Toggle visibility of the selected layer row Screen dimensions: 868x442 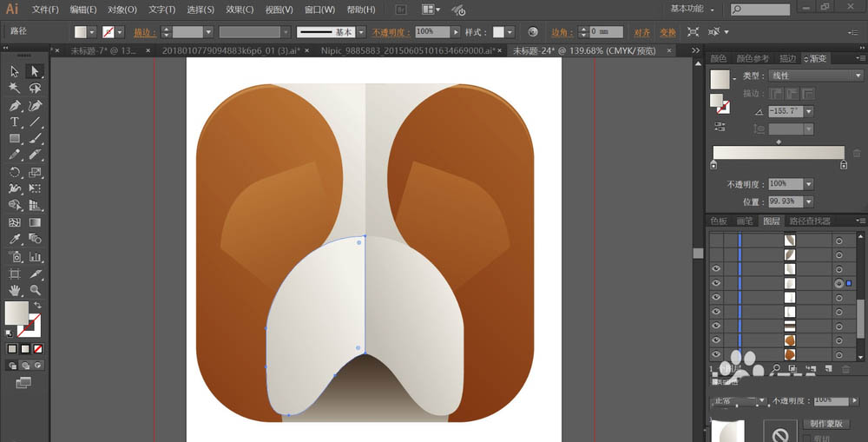(x=716, y=283)
